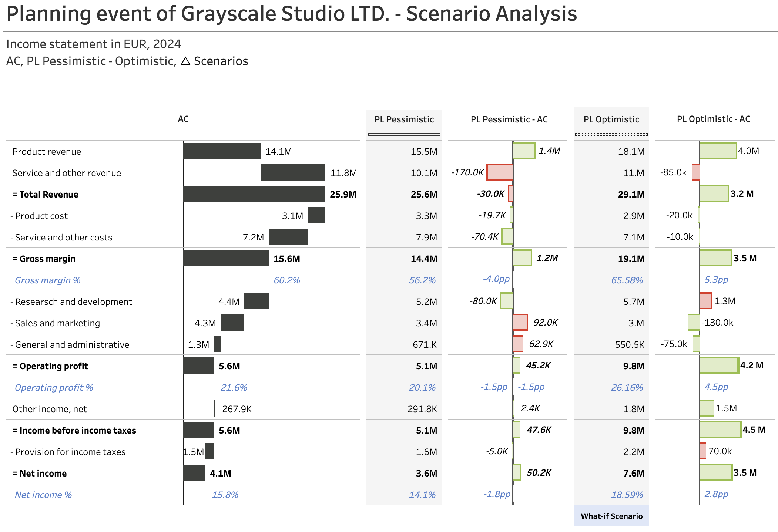The height and width of the screenshot is (532, 778).
Task: Click the red 62.9K variance bar
Action: pos(518,344)
